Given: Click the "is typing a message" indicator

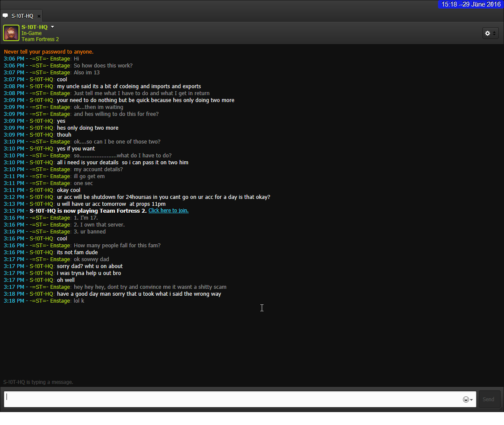Looking at the screenshot, I should pos(38,382).
